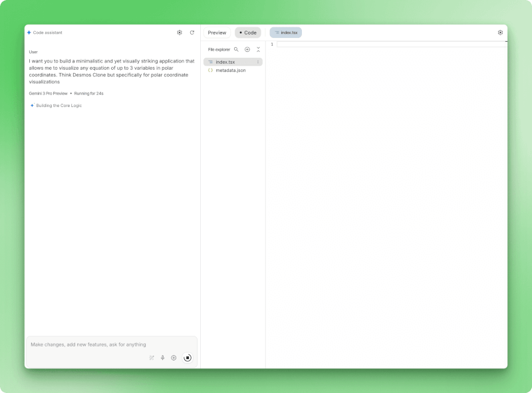
Task: Switch to the Code tab
Action: tap(248, 33)
